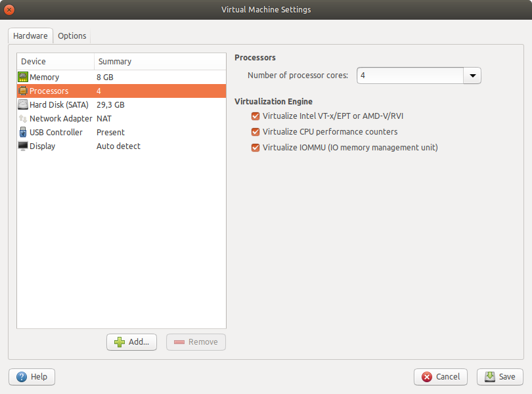532x394 pixels.
Task: Click the Hard Disk (SATA) drive icon
Action: click(x=23, y=105)
